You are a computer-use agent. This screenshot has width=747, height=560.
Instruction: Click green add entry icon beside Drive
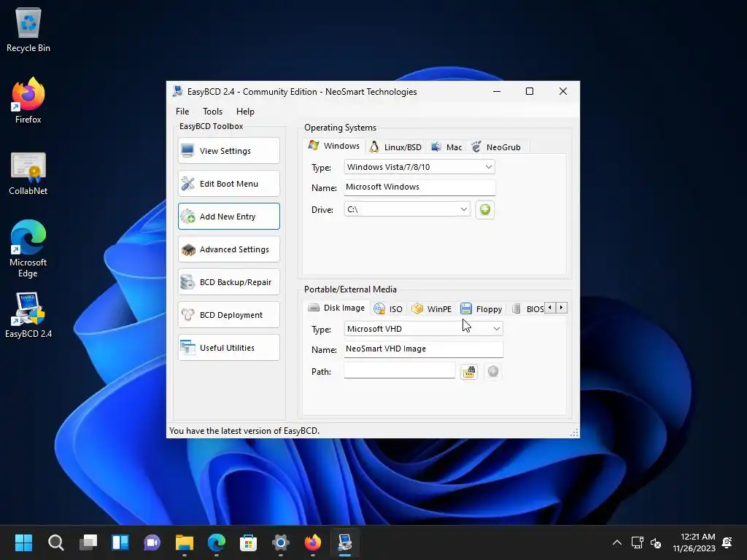point(485,209)
